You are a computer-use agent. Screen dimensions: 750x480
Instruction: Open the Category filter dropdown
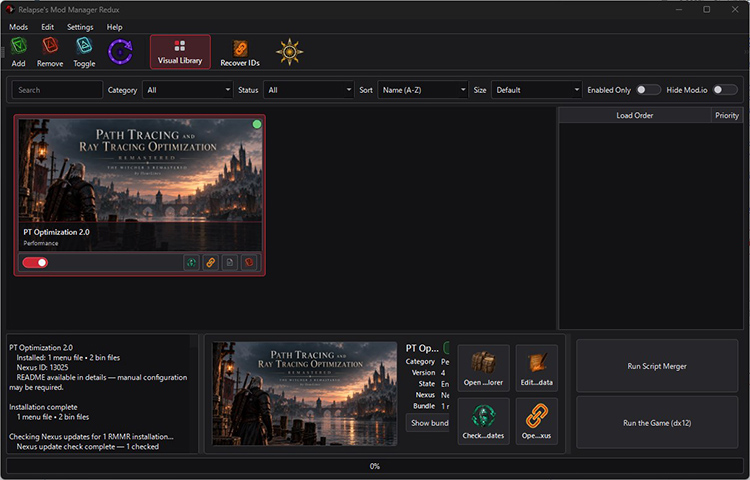click(188, 90)
